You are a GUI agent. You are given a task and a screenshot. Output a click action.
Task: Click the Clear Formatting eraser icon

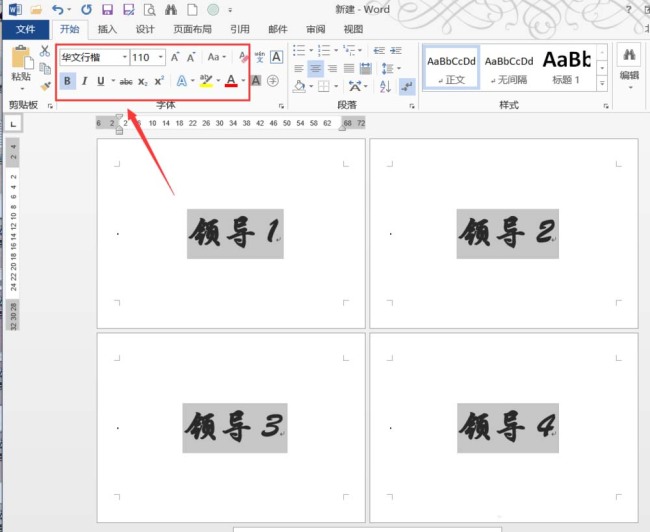tap(243, 57)
